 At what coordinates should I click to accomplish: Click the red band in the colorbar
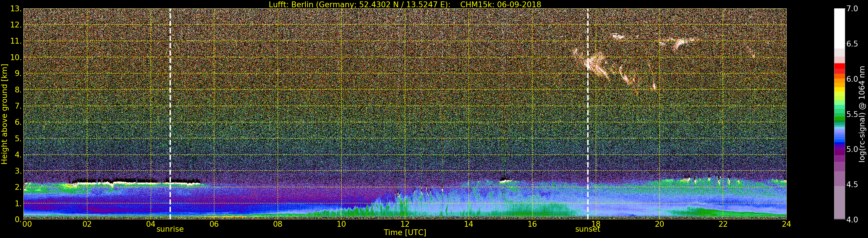point(839,68)
